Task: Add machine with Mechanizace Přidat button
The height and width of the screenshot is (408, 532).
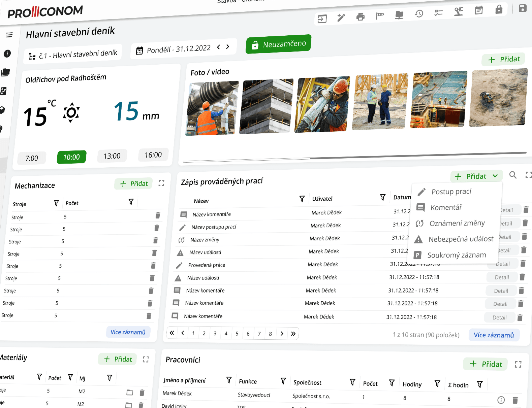Action: point(134,184)
